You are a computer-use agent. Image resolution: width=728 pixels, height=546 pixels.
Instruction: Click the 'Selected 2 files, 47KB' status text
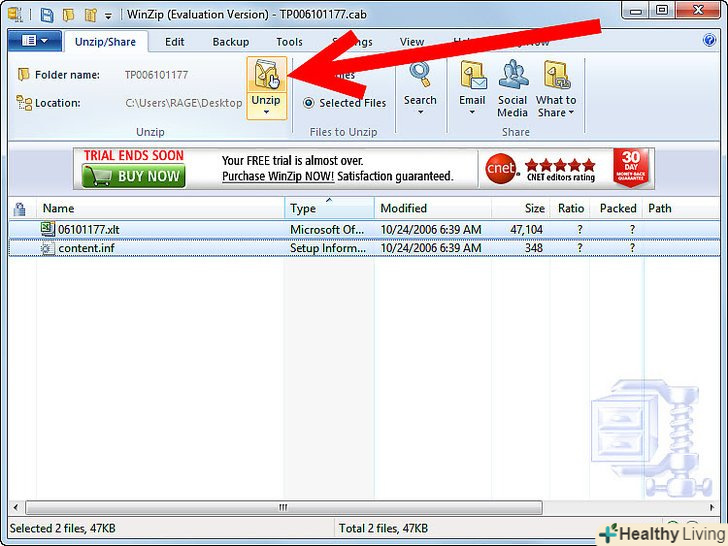[x=63, y=528]
